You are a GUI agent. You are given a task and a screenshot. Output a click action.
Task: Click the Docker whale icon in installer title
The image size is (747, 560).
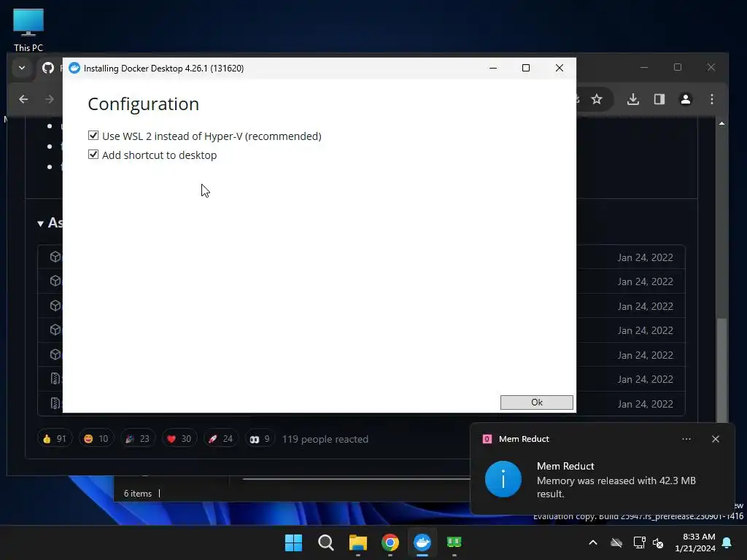tap(74, 68)
